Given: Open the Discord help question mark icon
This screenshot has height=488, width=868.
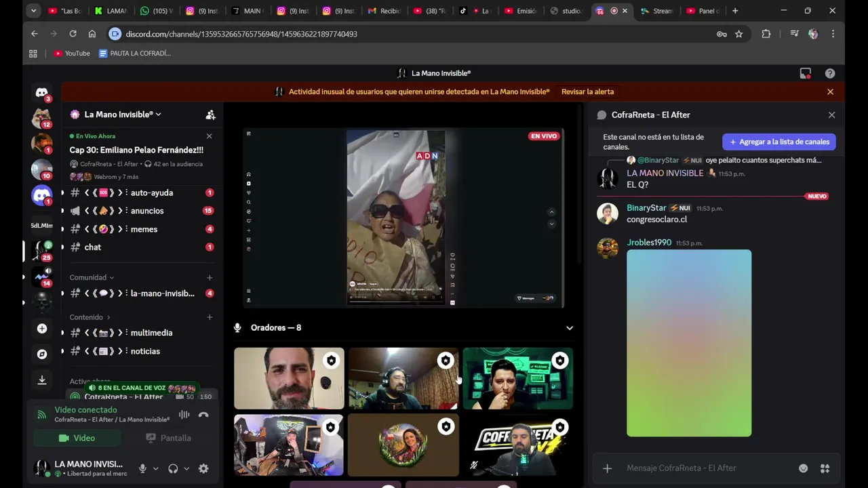Looking at the screenshot, I should [830, 73].
